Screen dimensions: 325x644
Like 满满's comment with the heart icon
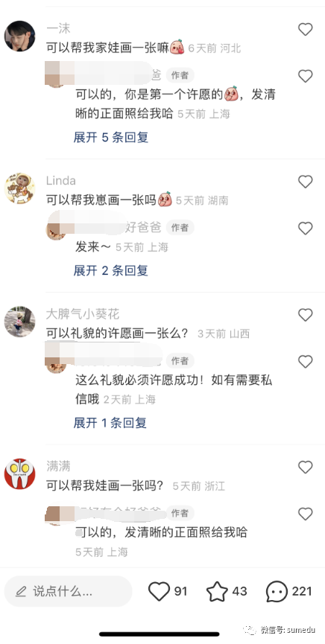point(306,467)
